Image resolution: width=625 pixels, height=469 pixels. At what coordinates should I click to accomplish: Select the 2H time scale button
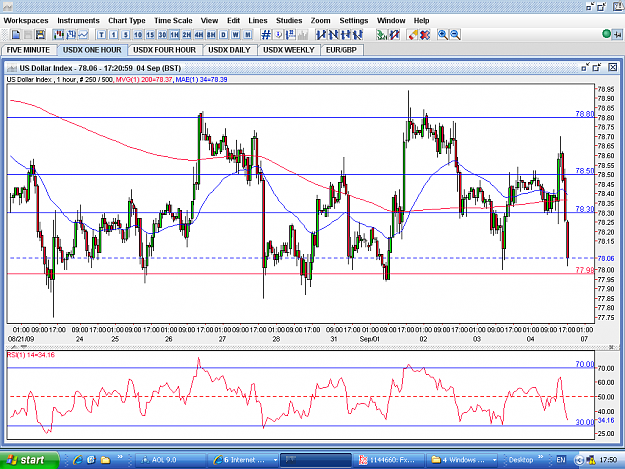click(187, 35)
